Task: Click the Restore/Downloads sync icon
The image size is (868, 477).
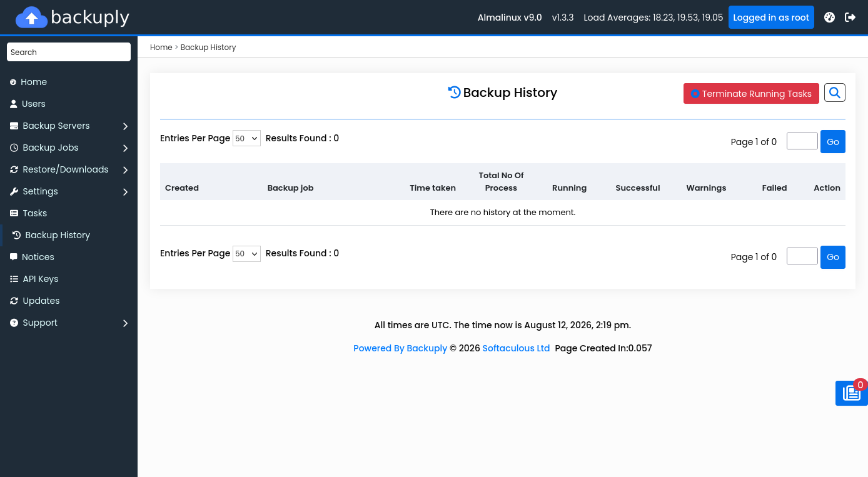Action: [14, 169]
